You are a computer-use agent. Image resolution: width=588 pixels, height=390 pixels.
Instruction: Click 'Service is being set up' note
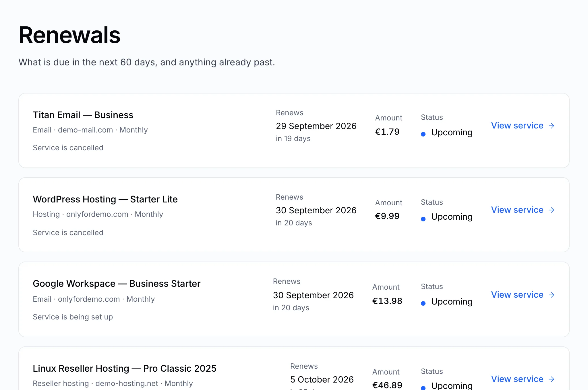click(x=73, y=317)
